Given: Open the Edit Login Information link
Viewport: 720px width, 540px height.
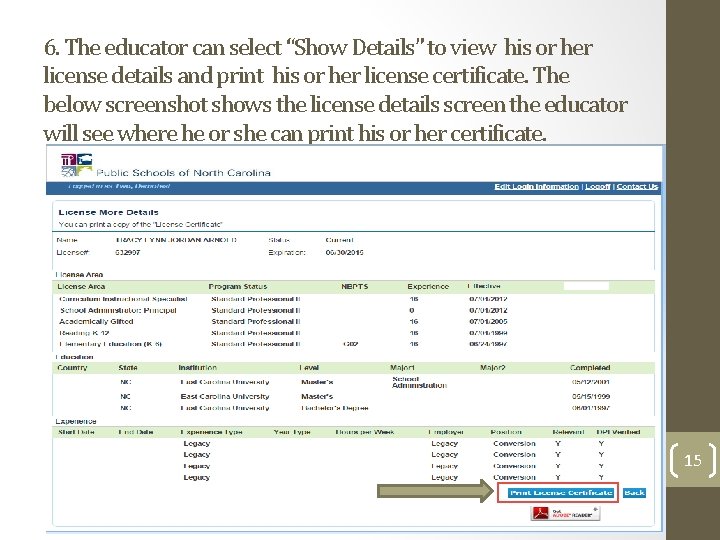Looking at the screenshot, I should pyautogui.click(x=536, y=186).
